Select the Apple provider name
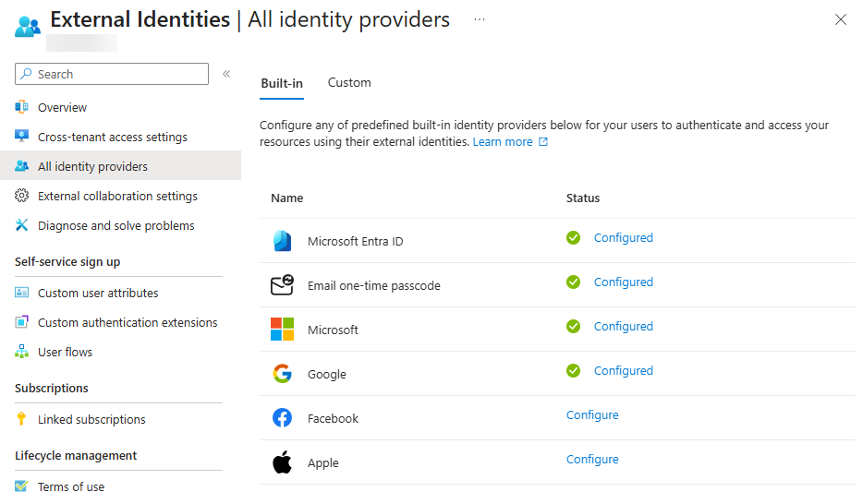 click(323, 463)
